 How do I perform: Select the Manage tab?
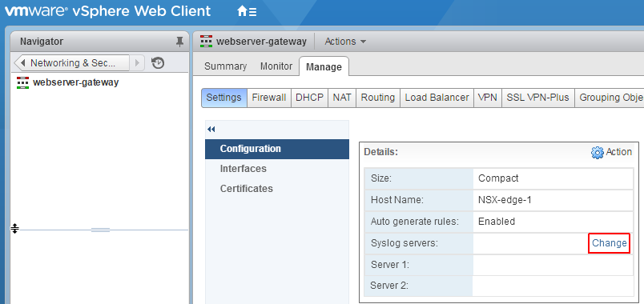(324, 66)
